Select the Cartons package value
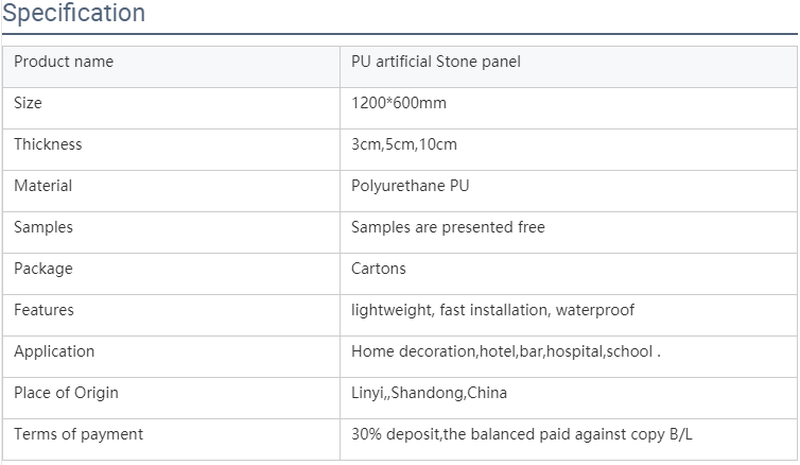Image resolution: width=800 pixels, height=465 pixels. [x=379, y=269]
